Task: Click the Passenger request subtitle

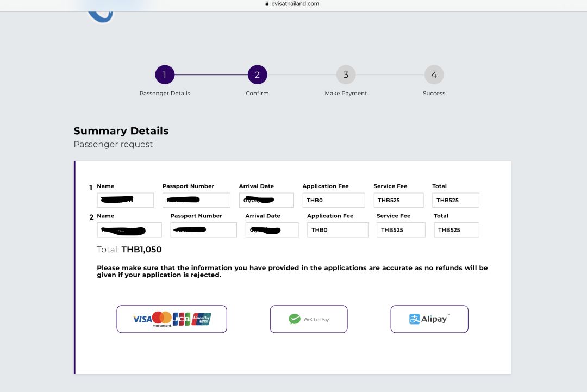Action: tap(113, 144)
